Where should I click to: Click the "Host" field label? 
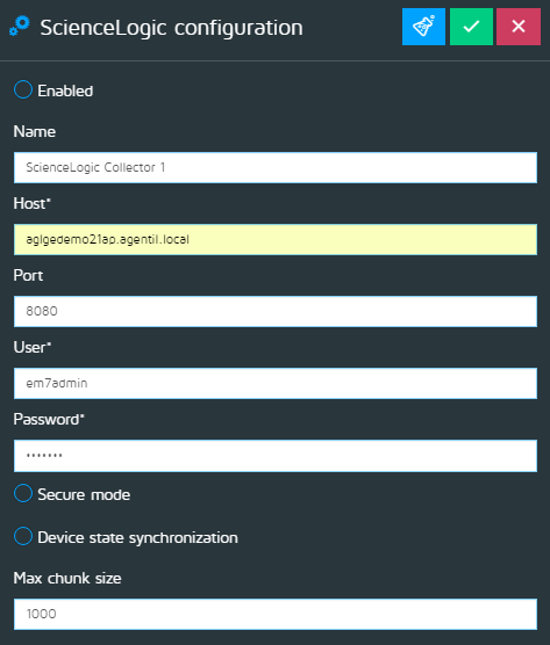click(x=32, y=204)
